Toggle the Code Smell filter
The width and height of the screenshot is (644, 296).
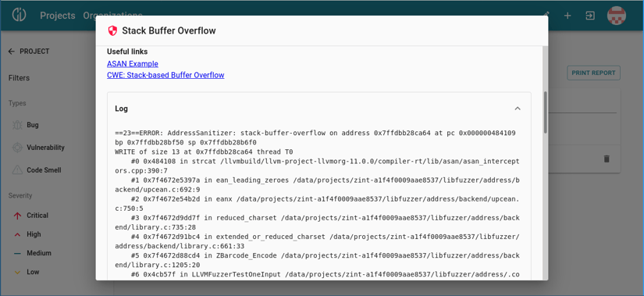coord(36,169)
